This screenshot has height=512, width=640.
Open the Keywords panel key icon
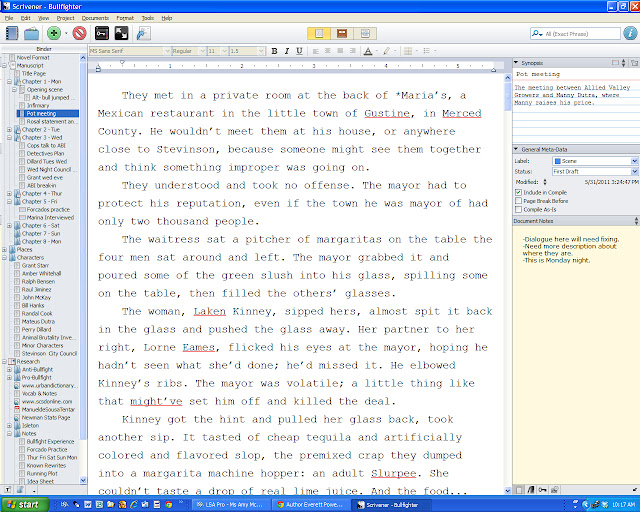point(102,33)
